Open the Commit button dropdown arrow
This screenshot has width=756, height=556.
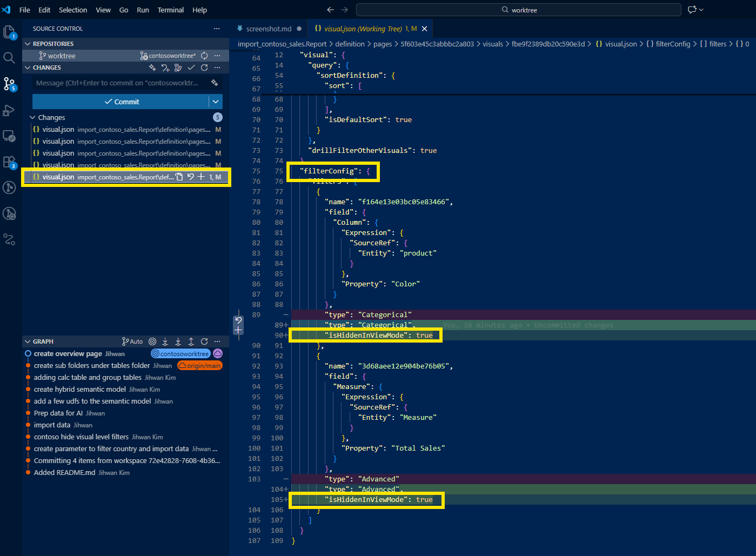pos(216,102)
